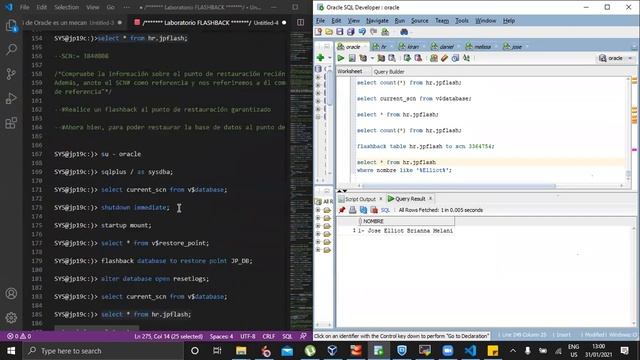Open VS Code overflow menu ellipsis

click(x=127, y=7)
